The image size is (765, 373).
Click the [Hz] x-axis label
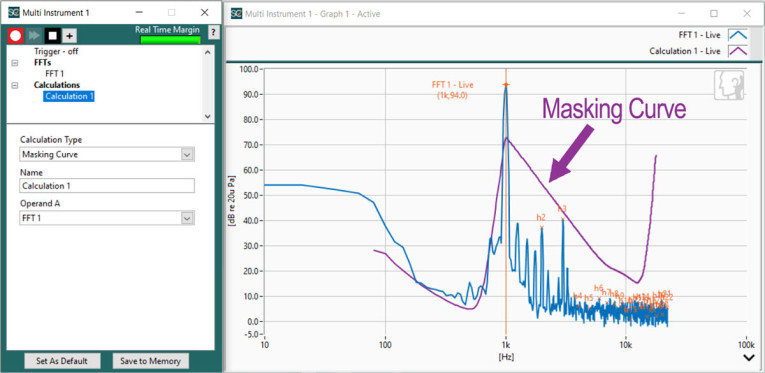(x=505, y=357)
